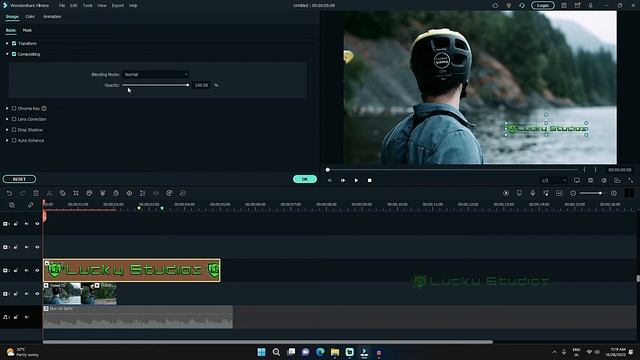Screen dimensions: 640x360
Task: Lock the Lucky Studios logo track
Action: click(x=16, y=270)
